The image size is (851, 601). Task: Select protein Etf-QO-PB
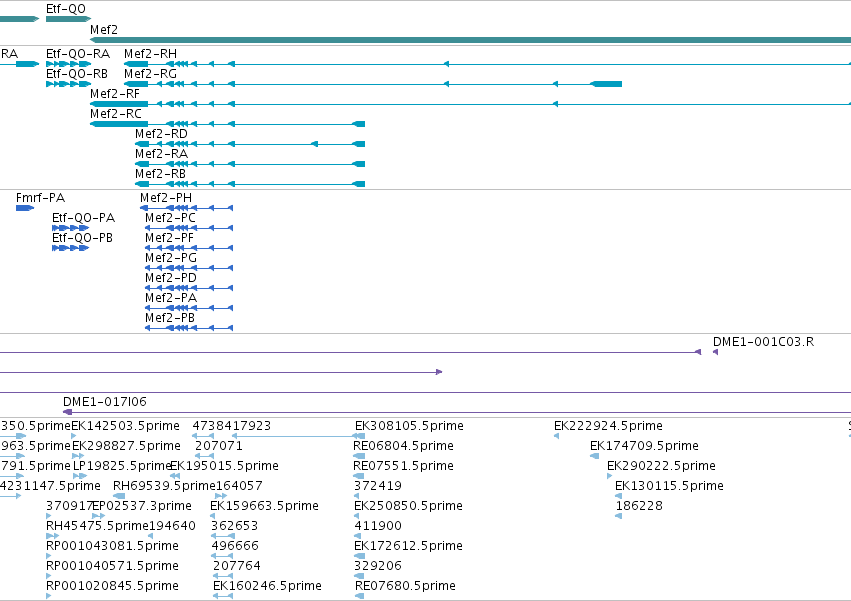[71, 248]
